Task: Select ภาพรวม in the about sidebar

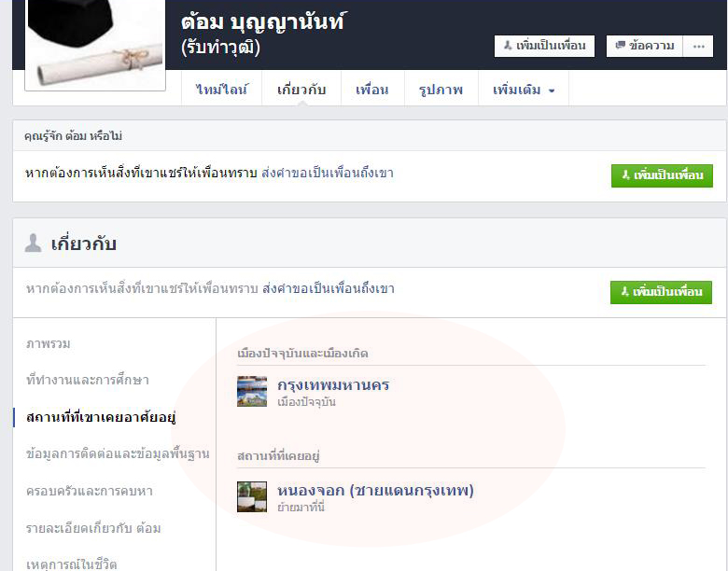Action: (x=49, y=343)
